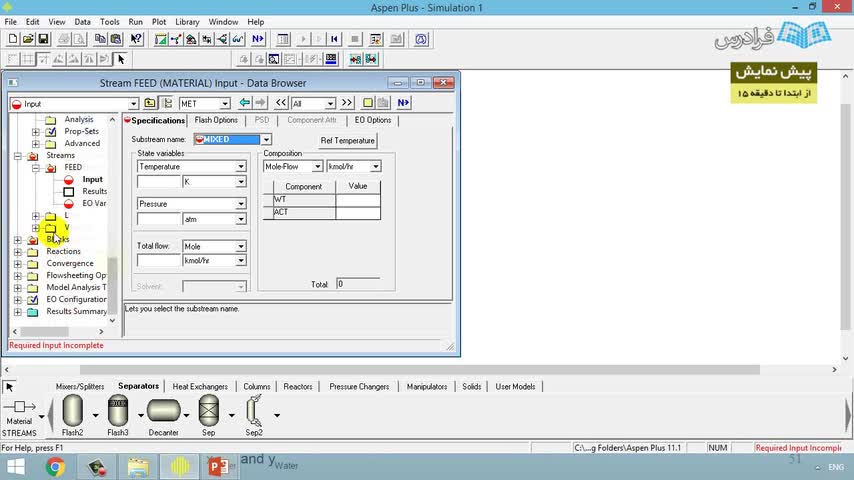Switch to EO Options tab
This screenshot has width=854, height=480.
[x=373, y=120]
